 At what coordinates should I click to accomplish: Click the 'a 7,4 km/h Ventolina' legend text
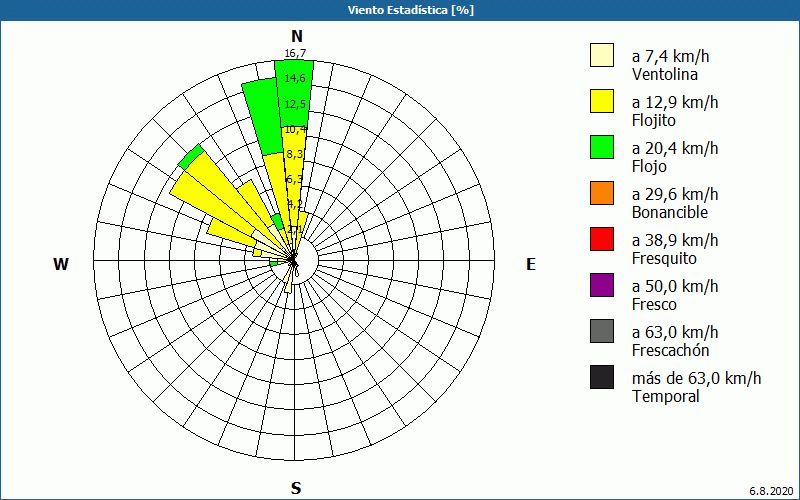[x=670, y=65]
